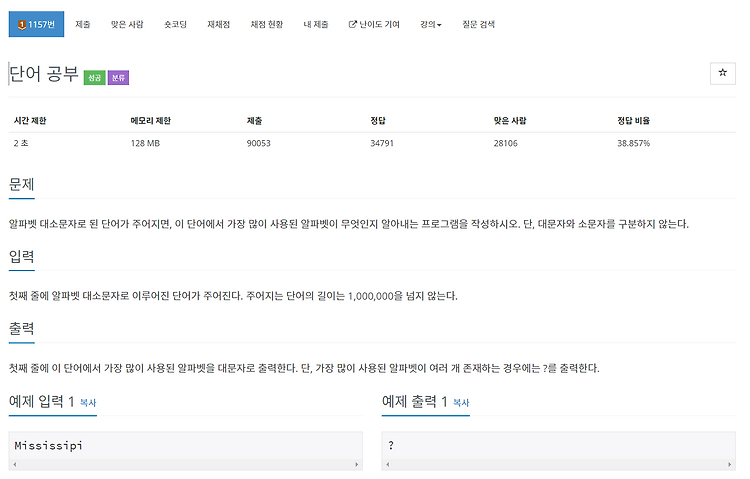Click the 38.857% ratio value

click(633, 143)
